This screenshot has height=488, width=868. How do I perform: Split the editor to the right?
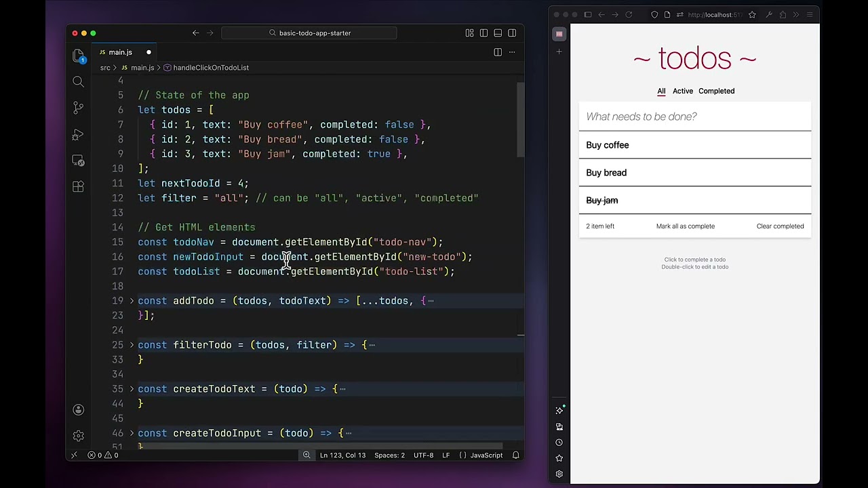[x=498, y=52]
